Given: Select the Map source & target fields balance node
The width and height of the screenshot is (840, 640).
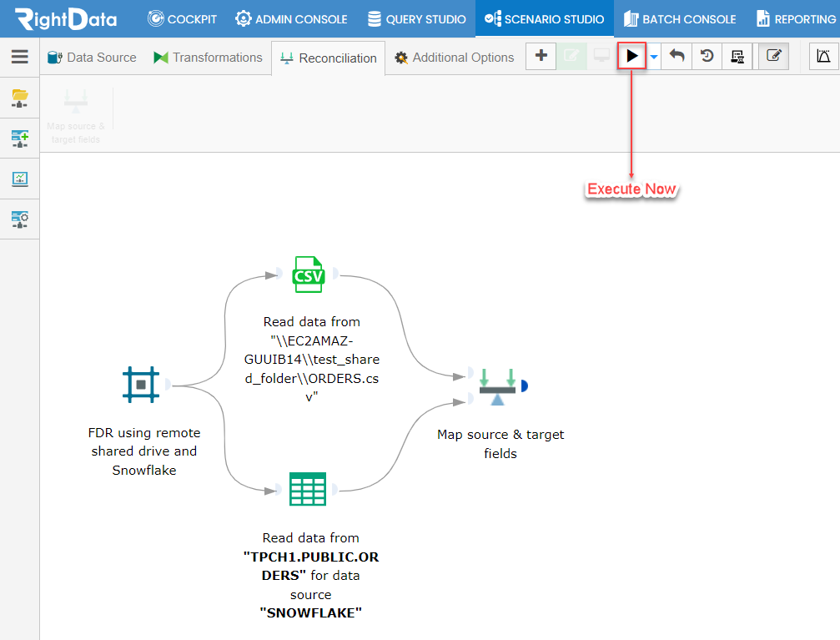Looking at the screenshot, I should pos(497,386).
